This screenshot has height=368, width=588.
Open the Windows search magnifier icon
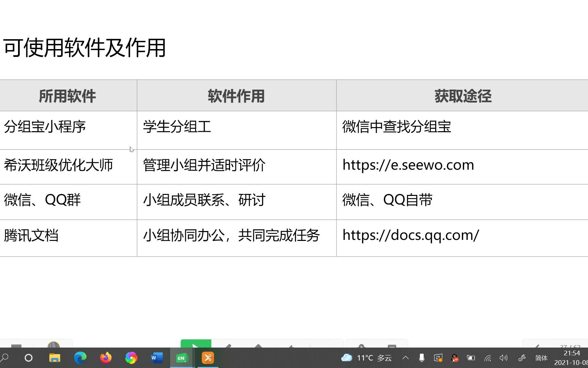[4, 358]
